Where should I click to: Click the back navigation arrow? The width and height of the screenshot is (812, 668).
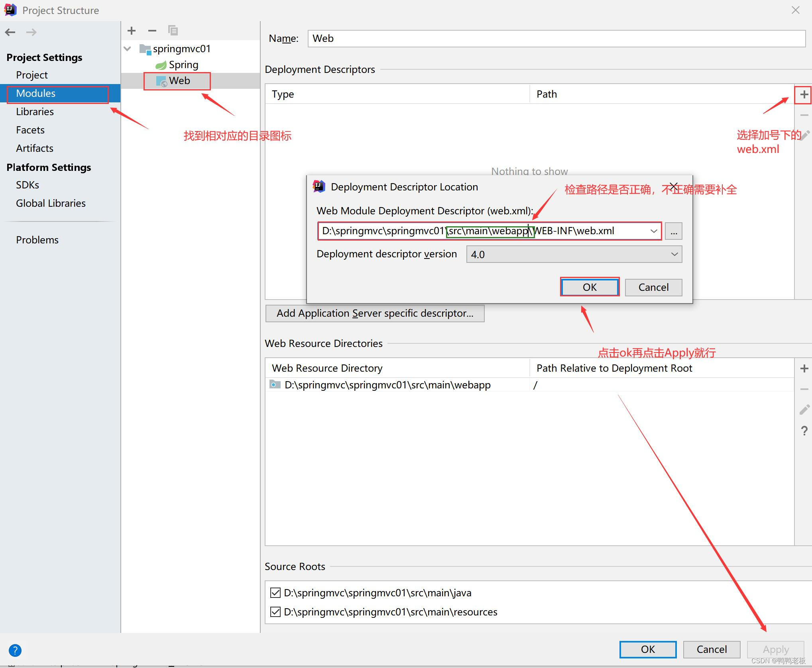pos(10,32)
